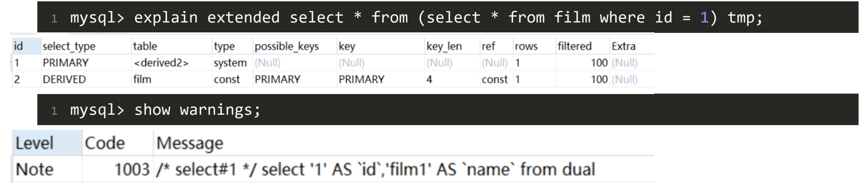The width and height of the screenshot is (868, 189).
Task: Click the explain extended select query line
Action: [416, 18]
